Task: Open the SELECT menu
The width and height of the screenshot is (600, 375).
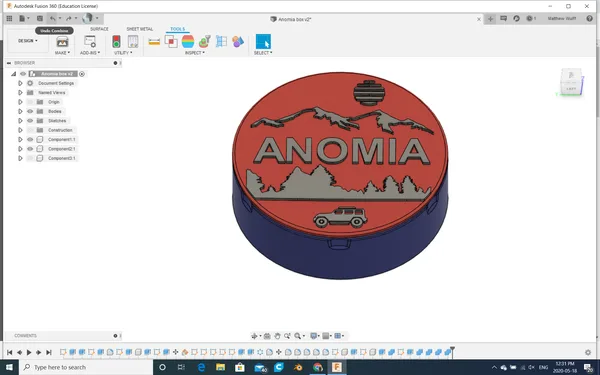Action: pos(263,53)
